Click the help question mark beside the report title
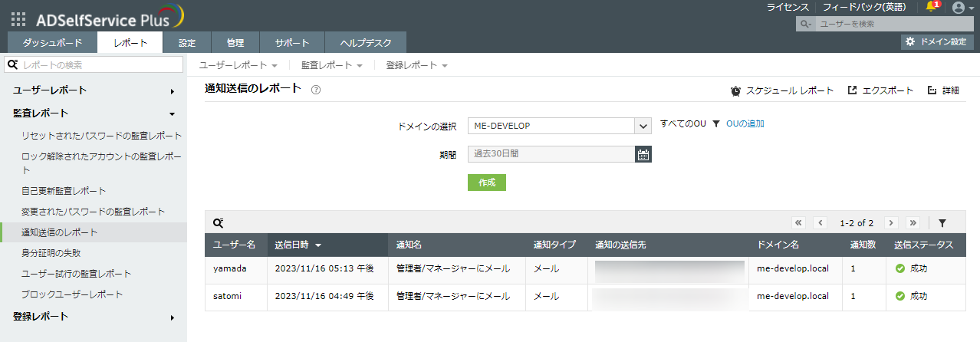 [x=316, y=90]
